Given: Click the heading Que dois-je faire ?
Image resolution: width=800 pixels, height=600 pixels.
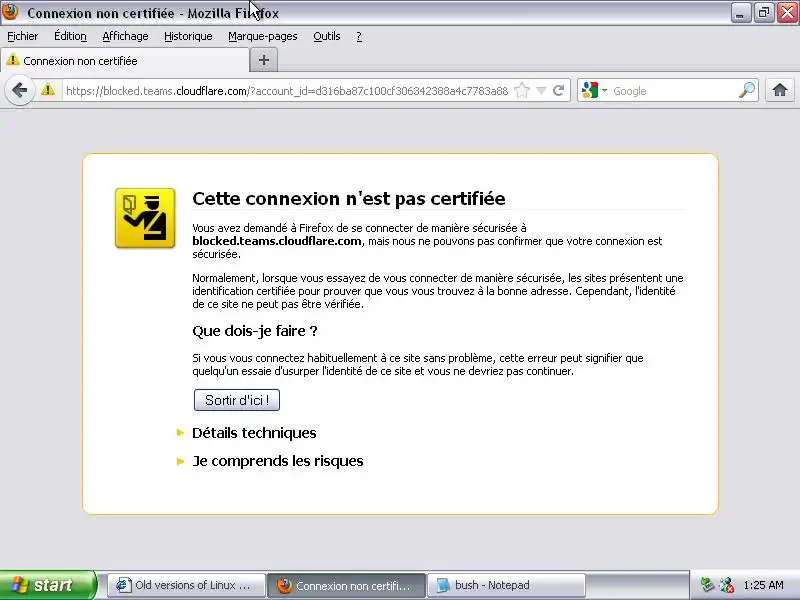Looking at the screenshot, I should tap(255, 331).
